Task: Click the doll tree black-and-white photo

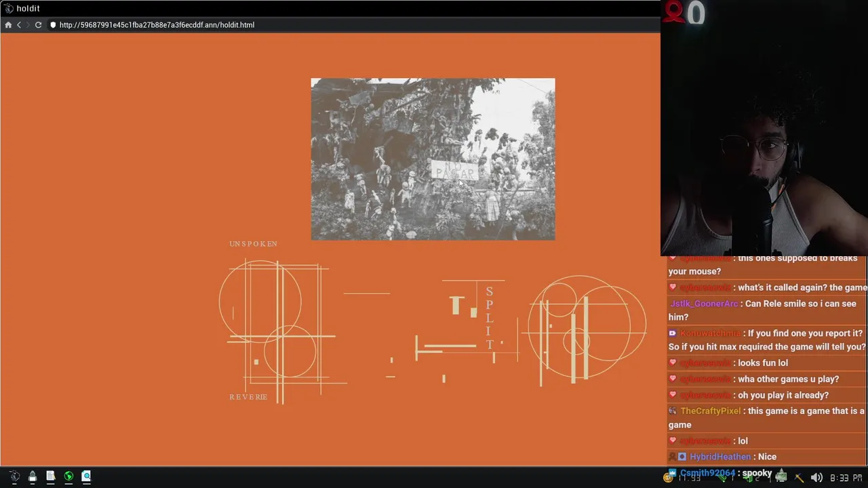Action: click(x=433, y=159)
